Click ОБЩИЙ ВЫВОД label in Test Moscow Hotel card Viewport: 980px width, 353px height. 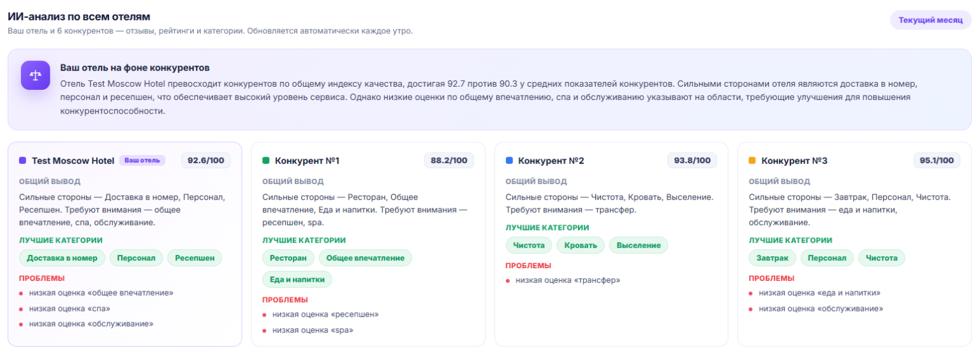click(x=48, y=182)
